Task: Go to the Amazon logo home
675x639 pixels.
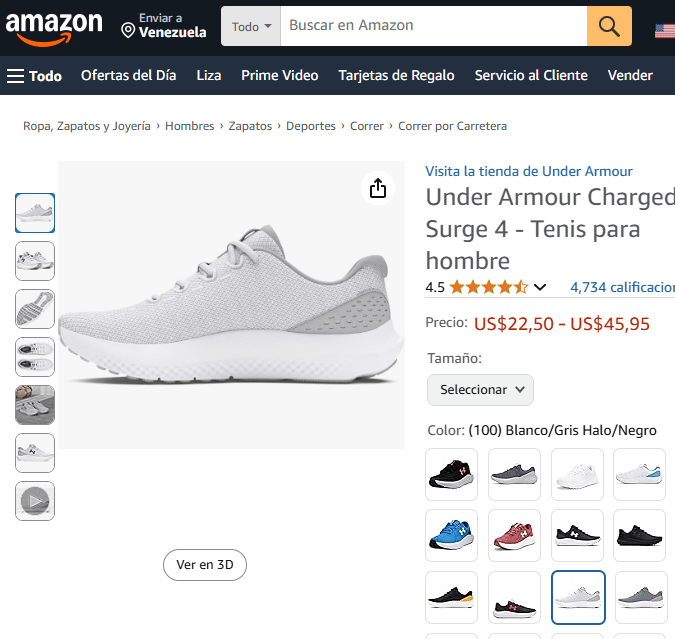Action: click(x=54, y=27)
